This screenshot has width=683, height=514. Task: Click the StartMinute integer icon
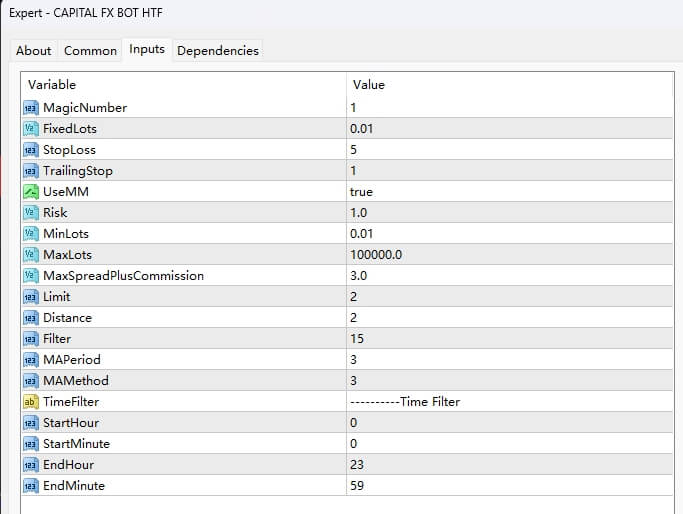coord(31,443)
